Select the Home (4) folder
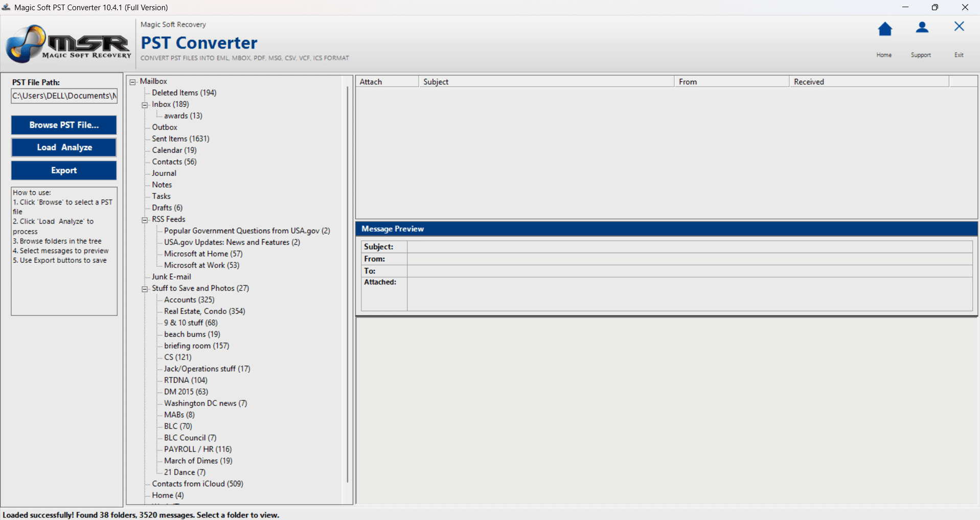 tap(168, 495)
